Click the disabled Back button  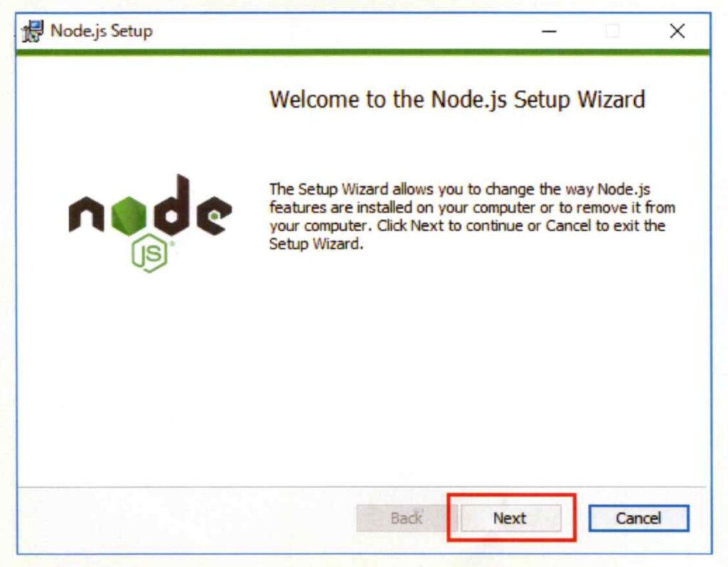click(x=406, y=518)
